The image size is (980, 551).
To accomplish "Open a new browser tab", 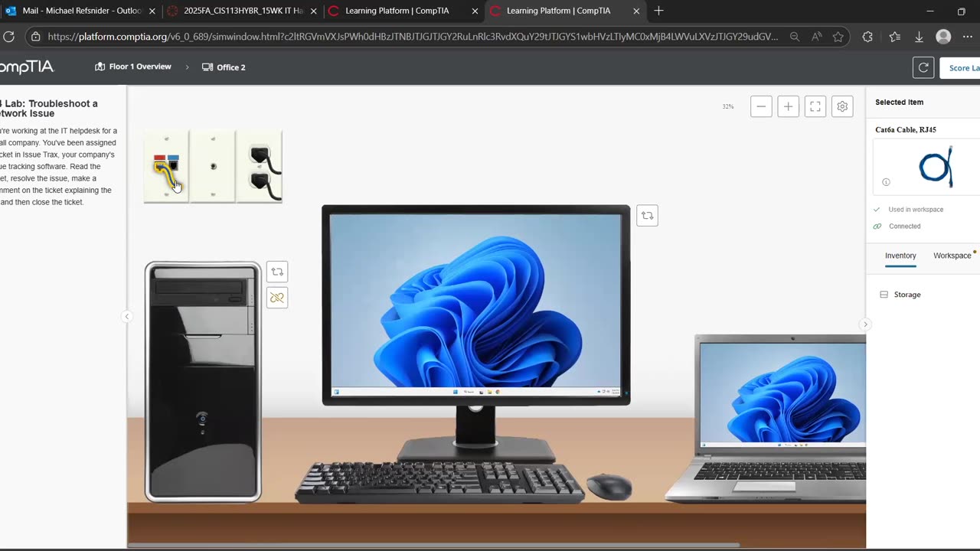I will tap(658, 11).
